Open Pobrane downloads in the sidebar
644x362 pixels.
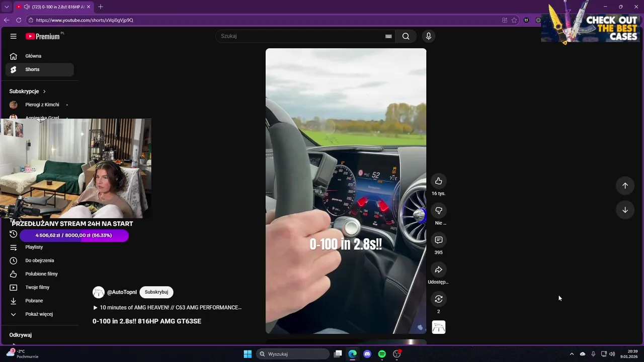tap(39, 301)
